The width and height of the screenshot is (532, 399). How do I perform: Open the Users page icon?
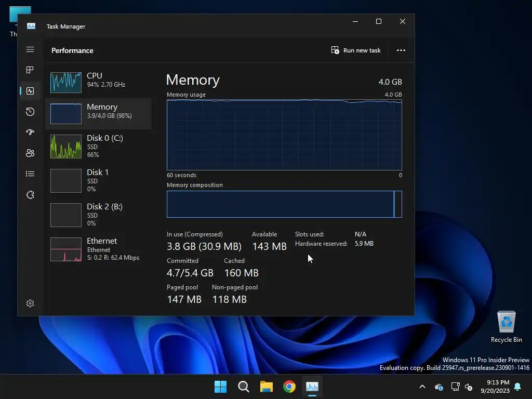click(30, 153)
